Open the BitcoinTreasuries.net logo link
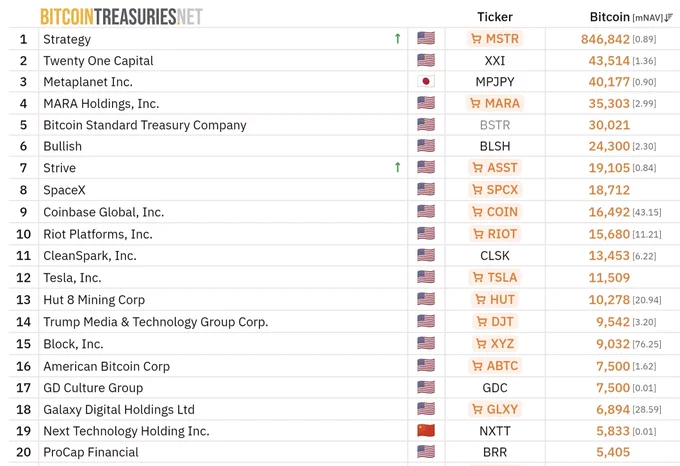Viewport: 680px width, 466px height. [121, 16]
